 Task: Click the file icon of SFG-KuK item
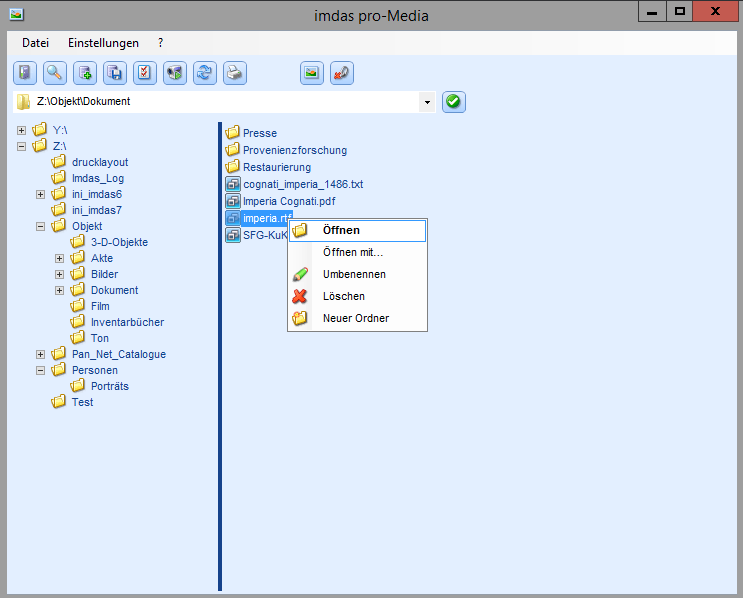click(x=233, y=235)
